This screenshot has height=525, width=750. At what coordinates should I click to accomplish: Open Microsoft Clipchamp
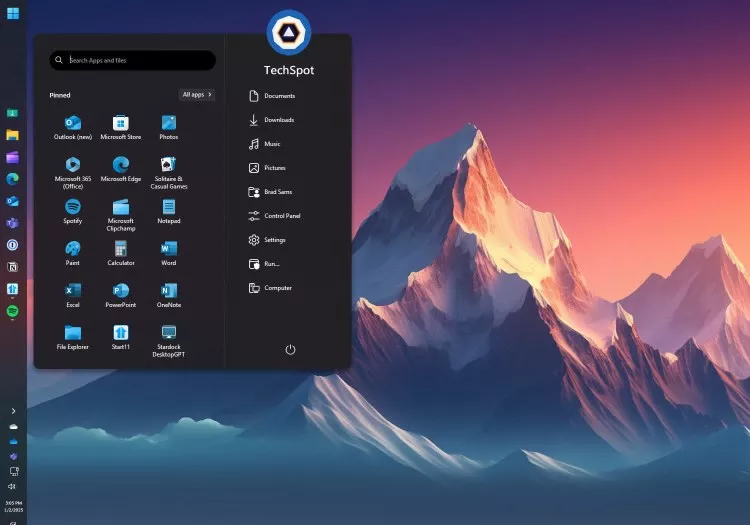pos(121,215)
